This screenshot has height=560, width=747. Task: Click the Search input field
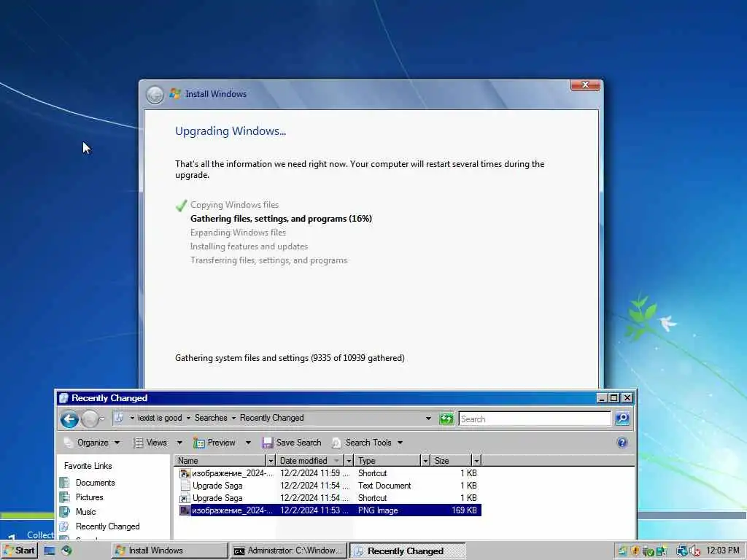pyautogui.click(x=535, y=419)
